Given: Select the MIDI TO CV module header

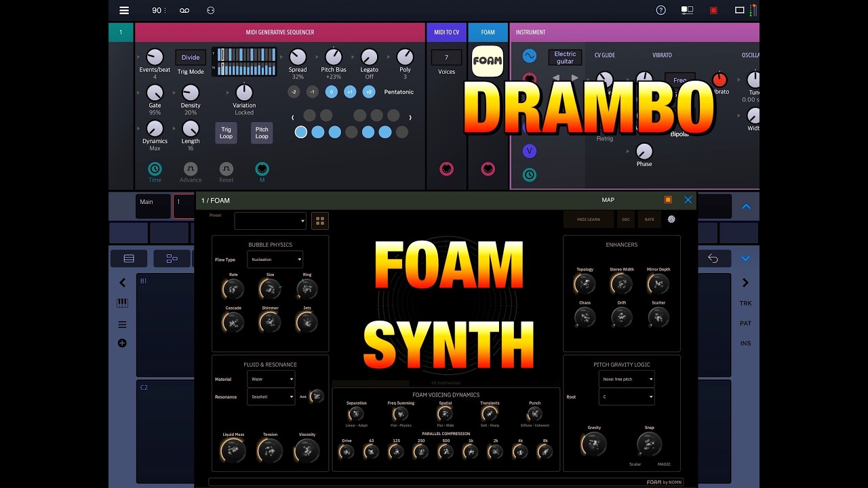Looking at the screenshot, I should point(446,32).
